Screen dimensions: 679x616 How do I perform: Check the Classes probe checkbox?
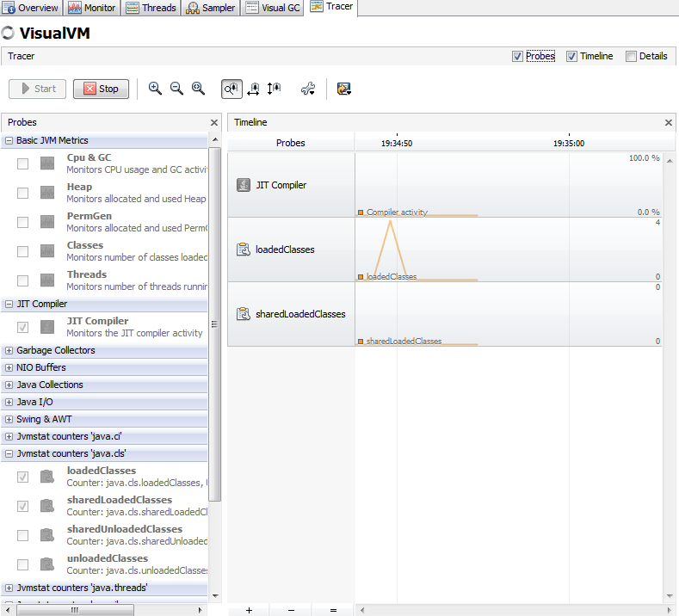click(x=22, y=251)
